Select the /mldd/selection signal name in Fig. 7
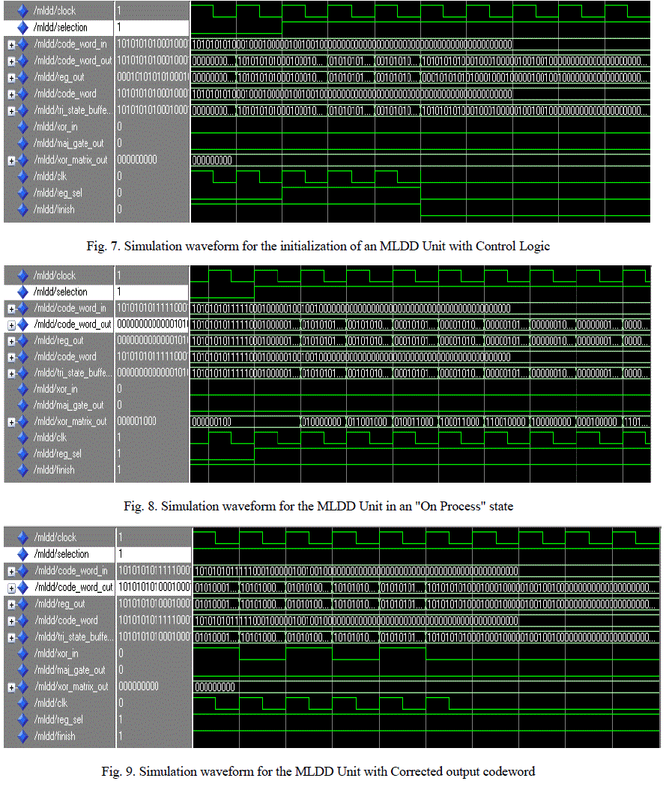 (x=60, y=27)
